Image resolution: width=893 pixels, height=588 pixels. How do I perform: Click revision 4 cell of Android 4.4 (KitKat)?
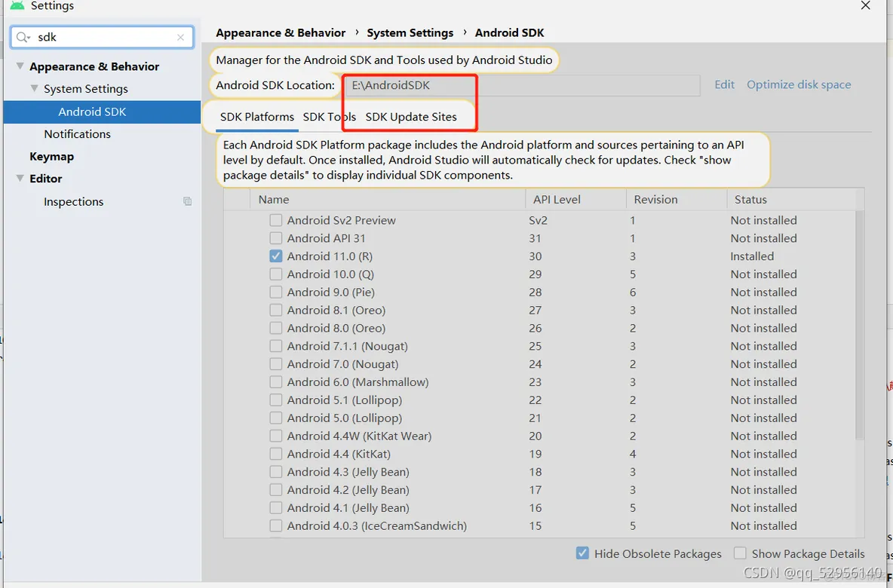633,454
